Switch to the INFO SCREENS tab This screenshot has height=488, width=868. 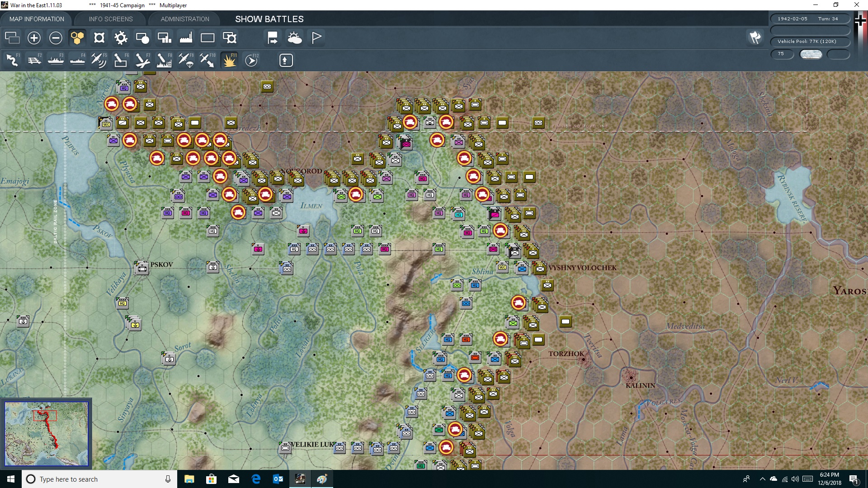111,19
